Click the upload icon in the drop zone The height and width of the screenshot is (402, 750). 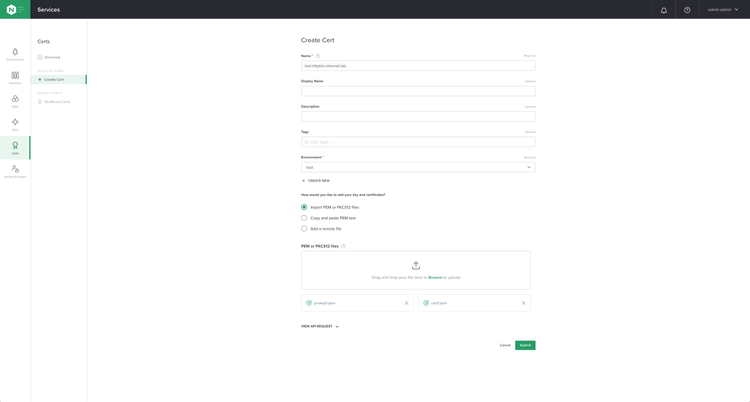[416, 266]
